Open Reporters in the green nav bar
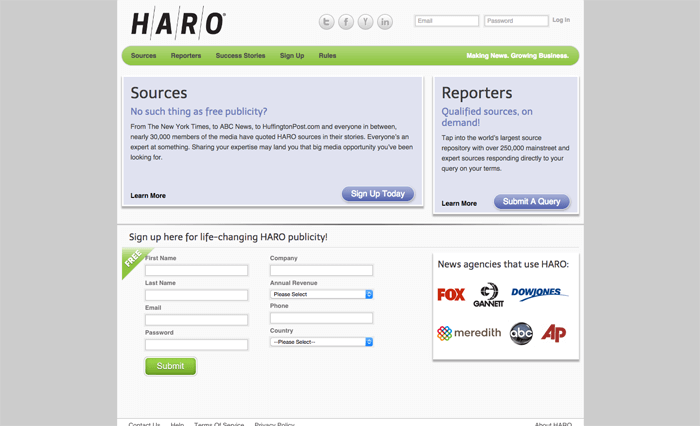The image size is (700, 426). click(186, 56)
